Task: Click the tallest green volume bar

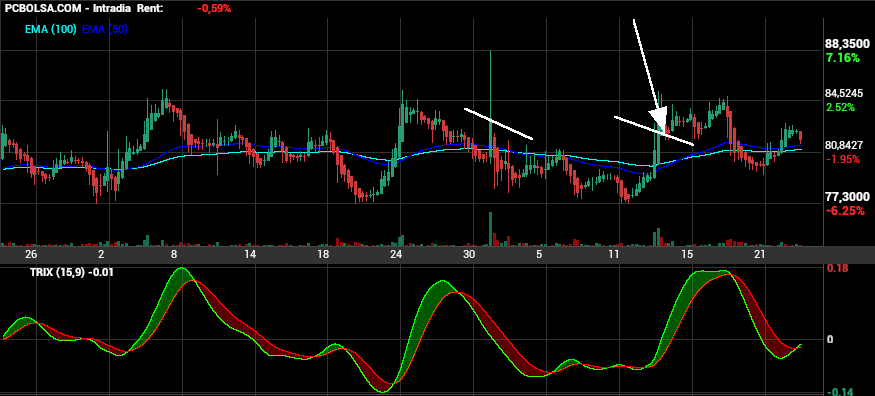Action: click(491, 229)
